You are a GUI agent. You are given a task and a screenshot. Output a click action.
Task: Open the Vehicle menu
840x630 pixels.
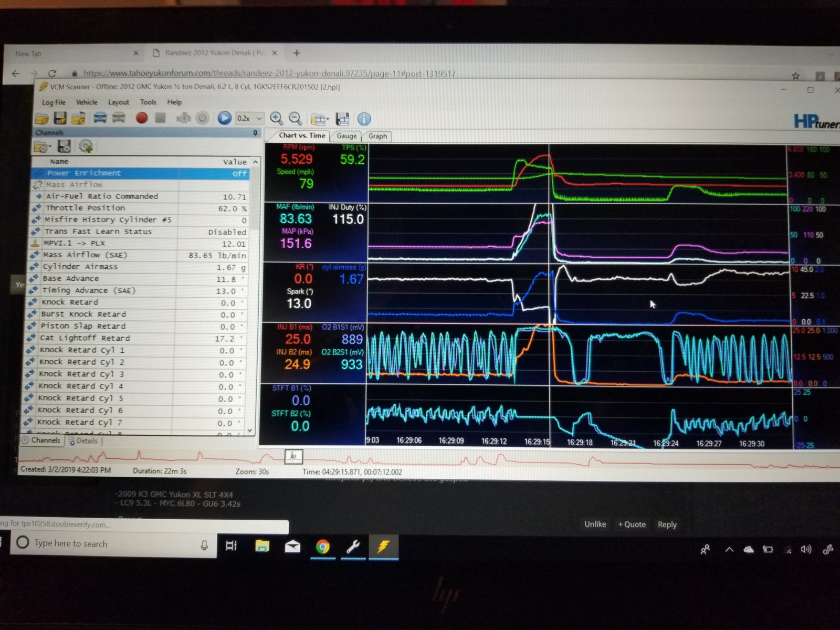coord(87,102)
